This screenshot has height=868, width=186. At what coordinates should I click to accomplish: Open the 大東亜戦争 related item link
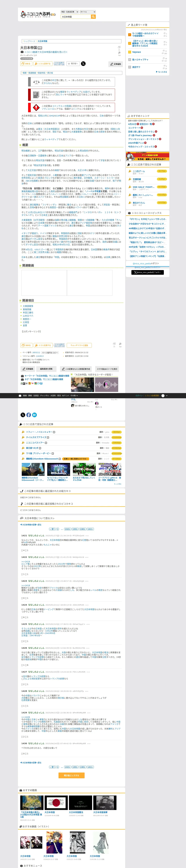tap(28, 306)
